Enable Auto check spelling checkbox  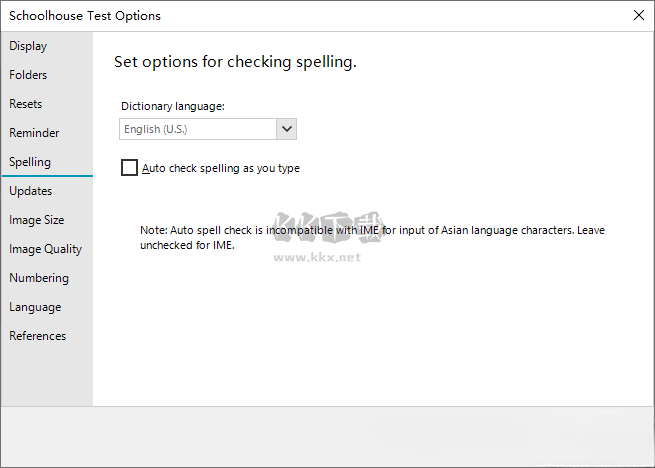click(x=129, y=168)
